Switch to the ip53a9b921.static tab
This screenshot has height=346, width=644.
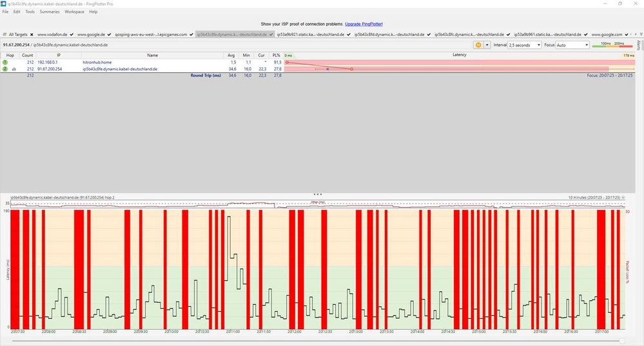pos(311,35)
